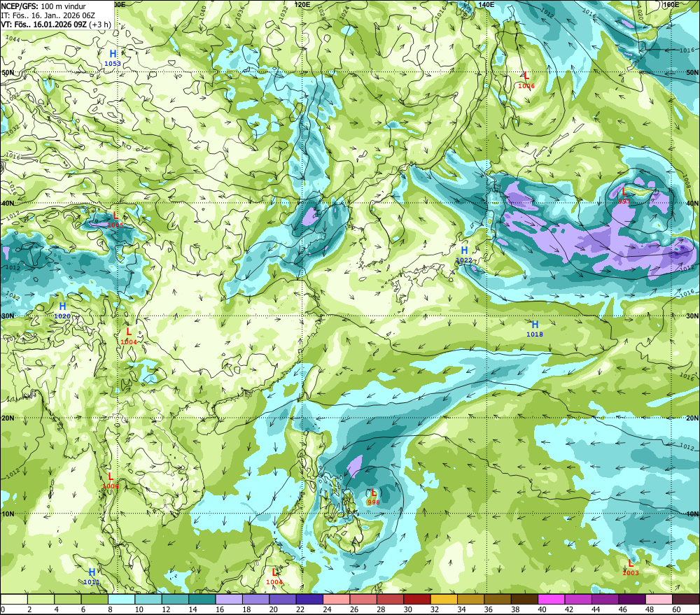Select the L 998 low near the Philippines
The height and width of the screenshot is (615, 700).
374,497
